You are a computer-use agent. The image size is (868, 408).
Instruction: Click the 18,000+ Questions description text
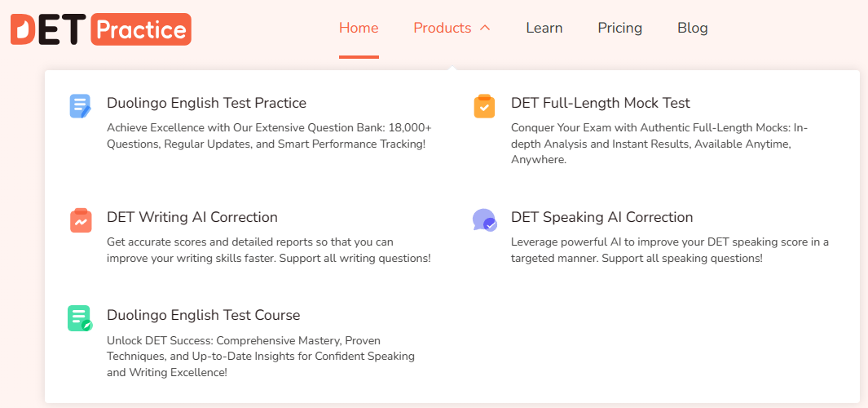click(269, 135)
